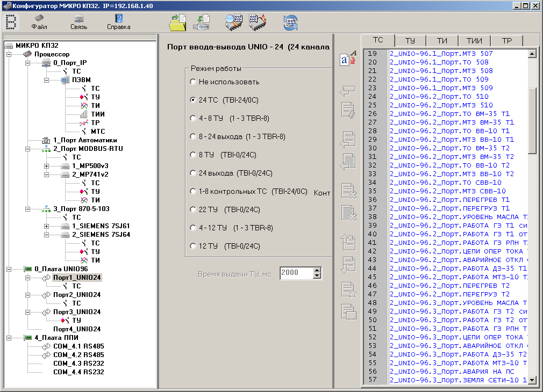Image resolution: width=543 pixels, height=392 pixels.
Task: Click the rename signal text icon
Action: pyautogui.click(x=348, y=59)
